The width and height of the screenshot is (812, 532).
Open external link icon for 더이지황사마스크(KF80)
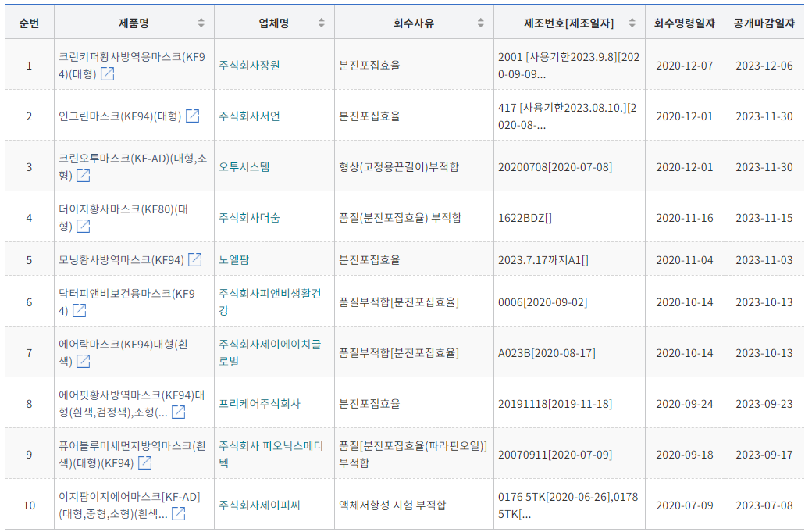83,227
